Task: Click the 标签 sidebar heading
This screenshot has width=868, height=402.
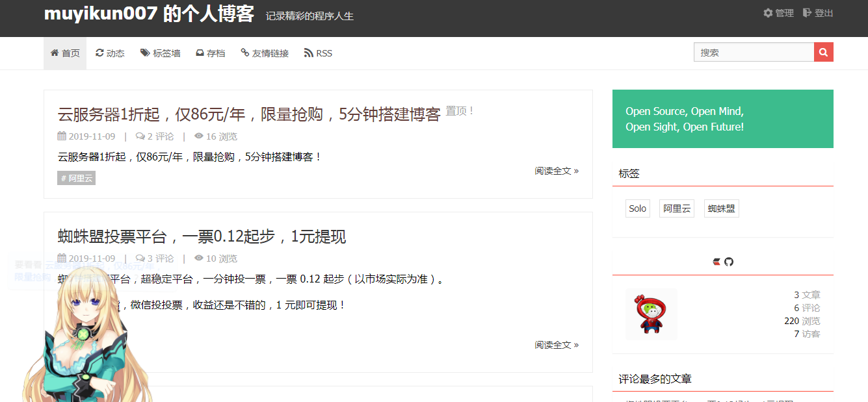Action: pyautogui.click(x=629, y=173)
